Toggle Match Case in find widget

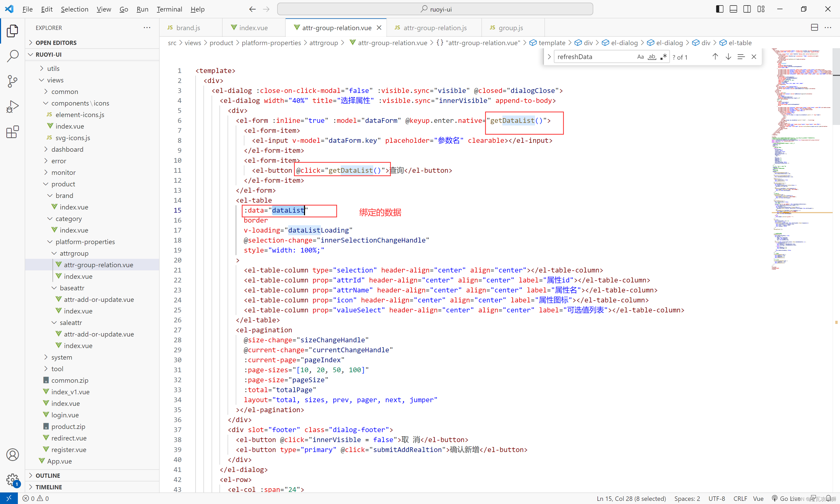click(x=640, y=57)
